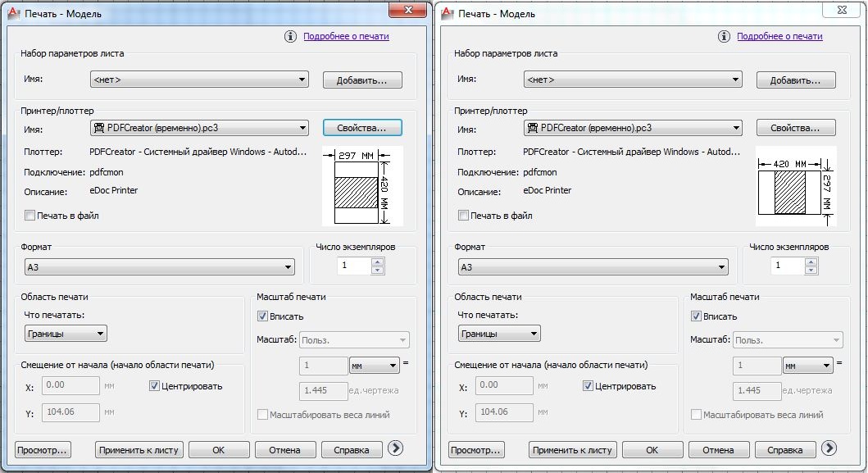Click the AutoCAD logo in right dialog title

point(448,13)
